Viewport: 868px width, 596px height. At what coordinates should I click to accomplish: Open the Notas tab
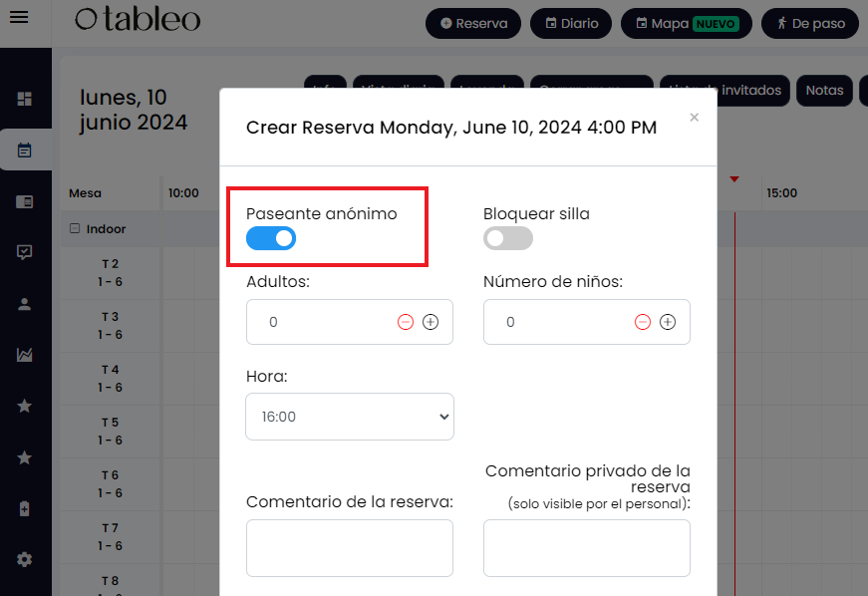825,91
